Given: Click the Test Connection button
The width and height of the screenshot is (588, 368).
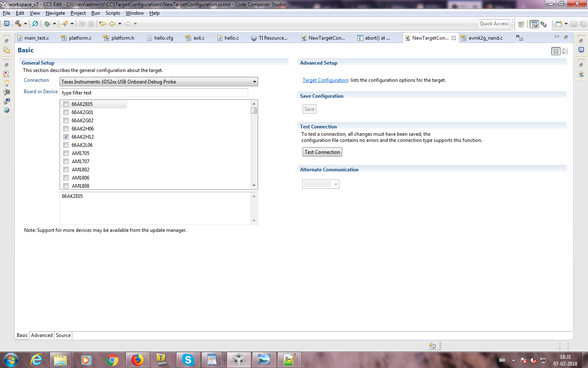Looking at the screenshot, I should pyautogui.click(x=322, y=152).
